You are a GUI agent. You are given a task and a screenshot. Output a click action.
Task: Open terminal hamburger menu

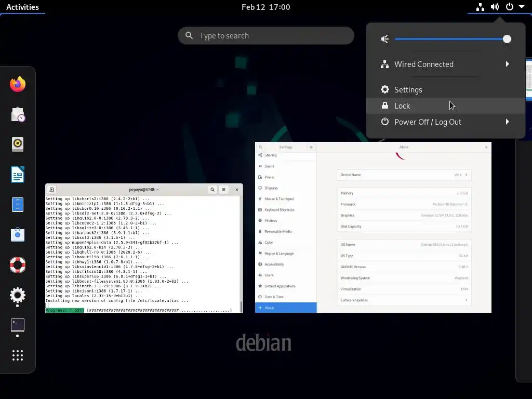click(x=223, y=190)
